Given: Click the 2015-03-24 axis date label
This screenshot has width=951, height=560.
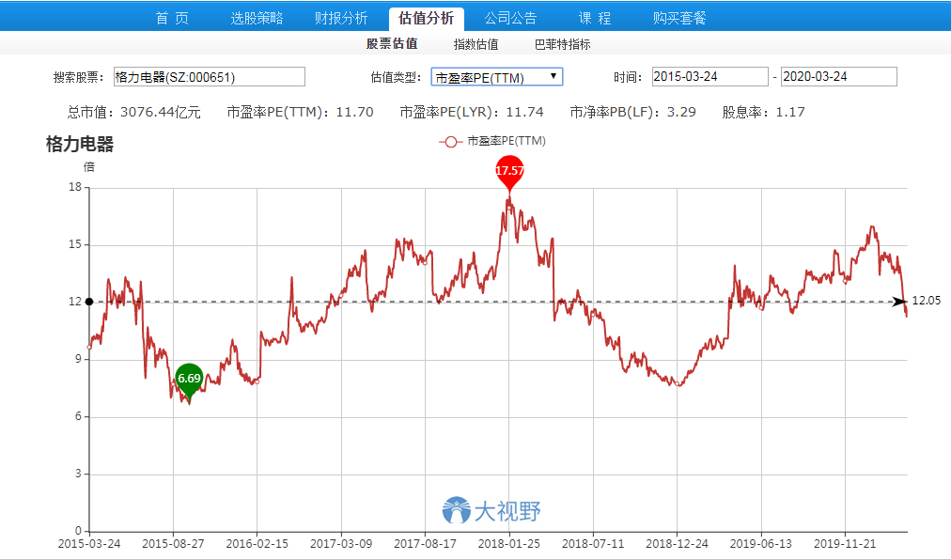Looking at the screenshot, I should click(x=89, y=544).
